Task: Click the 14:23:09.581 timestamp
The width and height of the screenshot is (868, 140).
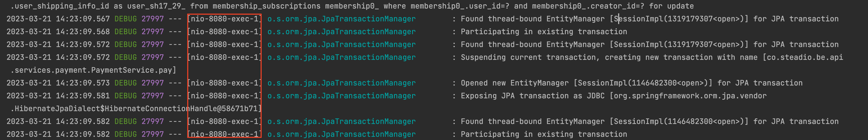Action: pos(82,96)
